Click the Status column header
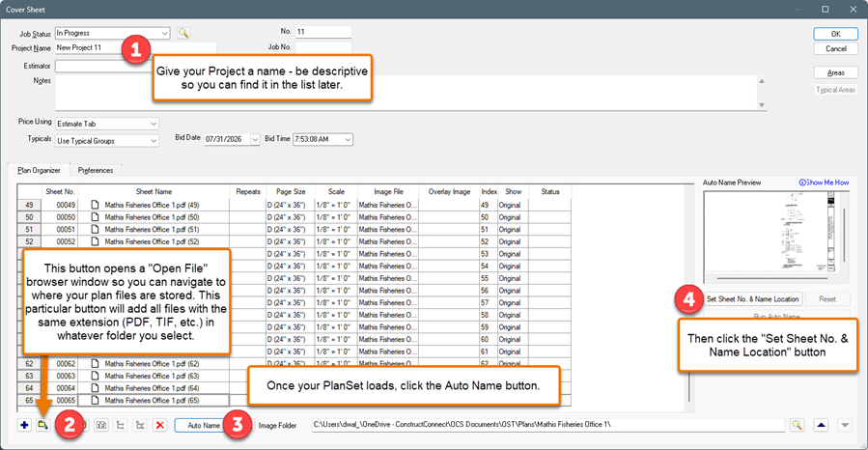 click(549, 191)
